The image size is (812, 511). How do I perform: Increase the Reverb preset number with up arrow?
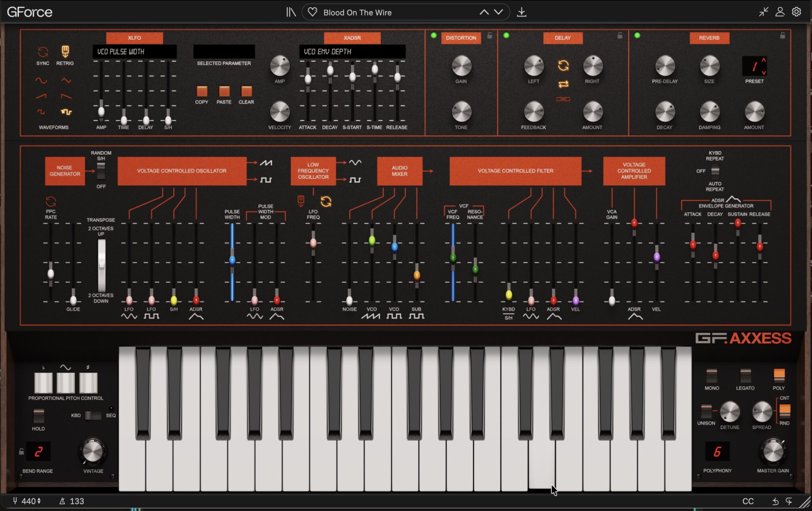point(763,60)
